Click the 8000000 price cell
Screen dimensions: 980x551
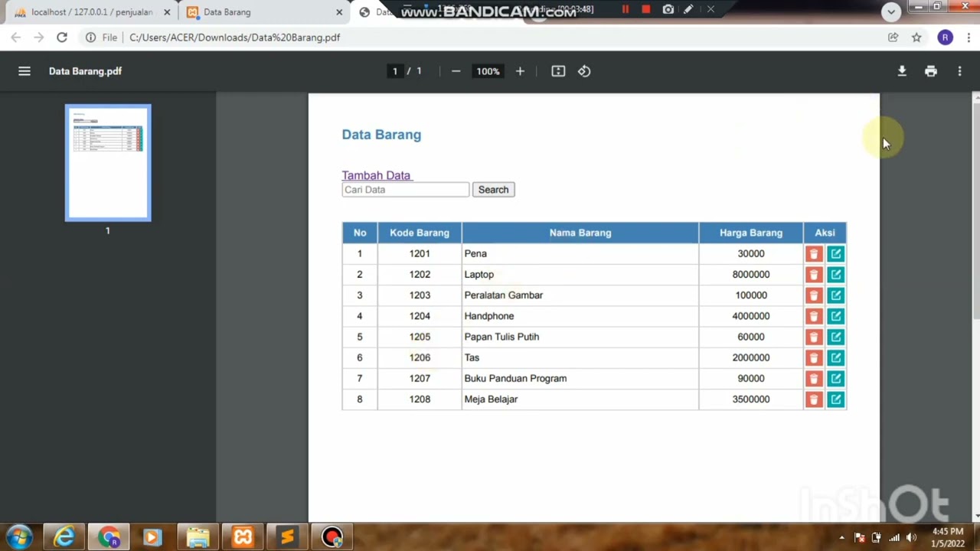coord(751,275)
